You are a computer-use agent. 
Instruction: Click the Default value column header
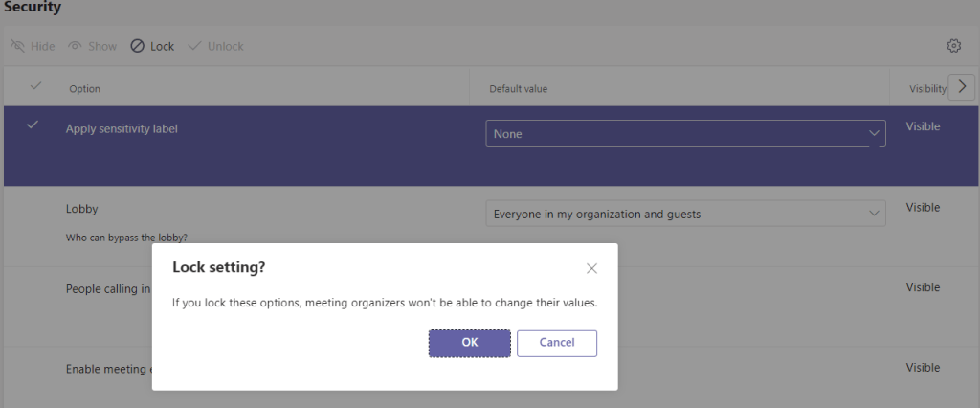point(518,89)
